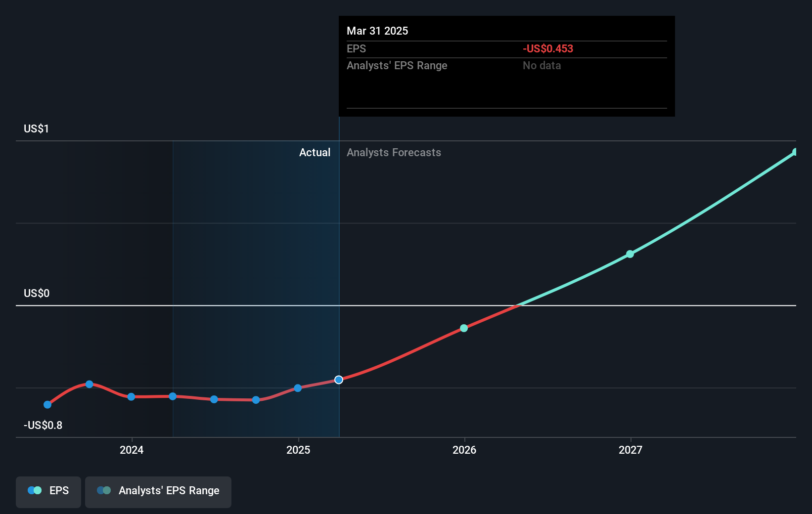This screenshot has height=514, width=812.
Task: Click the Analysts' EPS Range tooltip row label
Action: click(x=397, y=65)
